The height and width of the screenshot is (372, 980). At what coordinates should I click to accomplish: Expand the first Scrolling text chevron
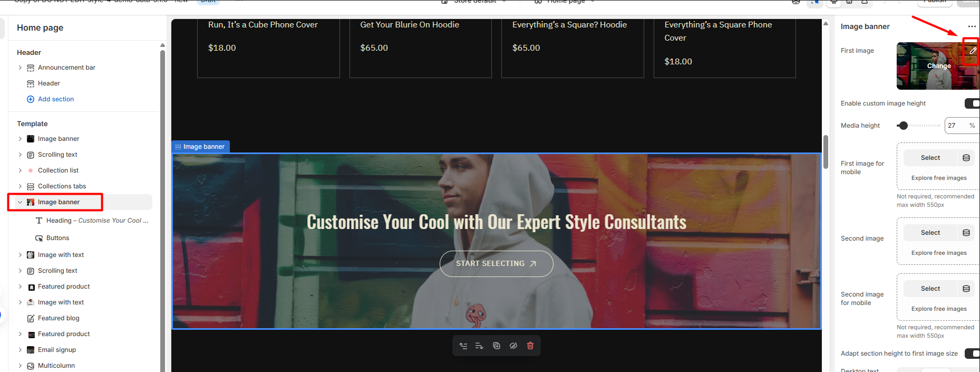pos(20,155)
